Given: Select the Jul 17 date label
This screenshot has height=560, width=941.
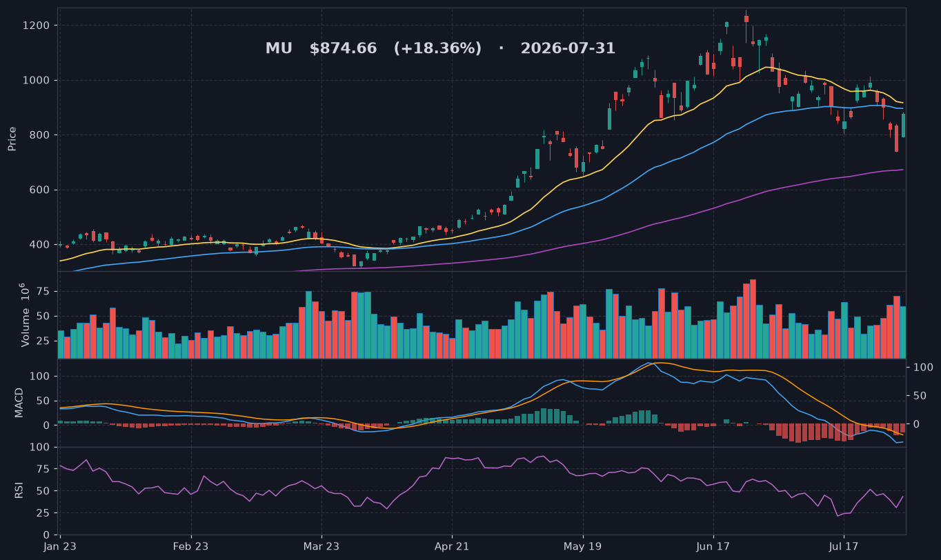Looking at the screenshot, I should coord(844,547).
